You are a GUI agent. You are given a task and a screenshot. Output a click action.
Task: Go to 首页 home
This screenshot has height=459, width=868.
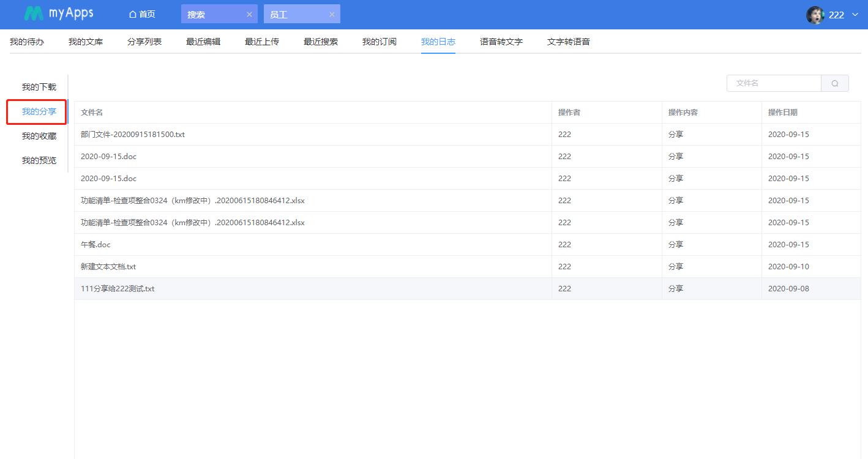pos(142,15)
